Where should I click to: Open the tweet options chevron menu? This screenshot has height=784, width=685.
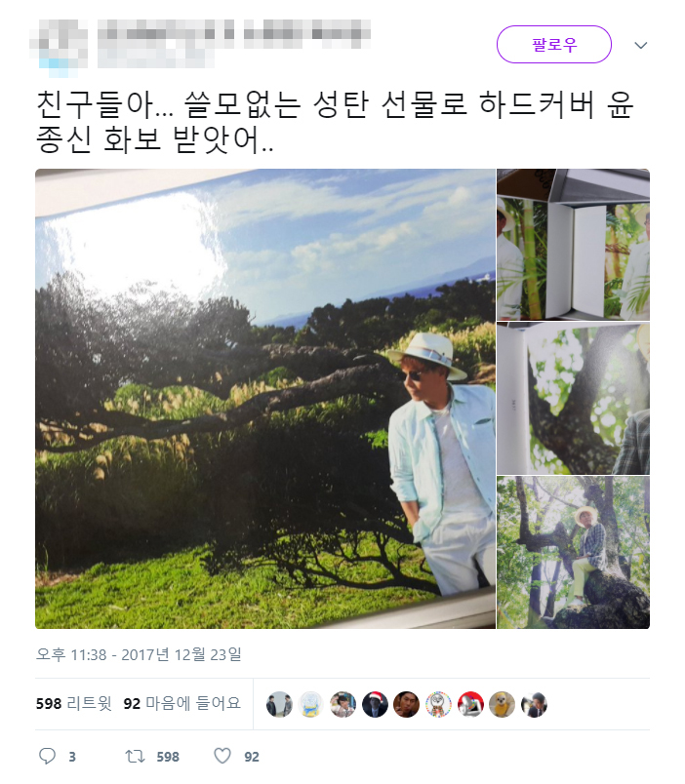[x=640, y=46]
